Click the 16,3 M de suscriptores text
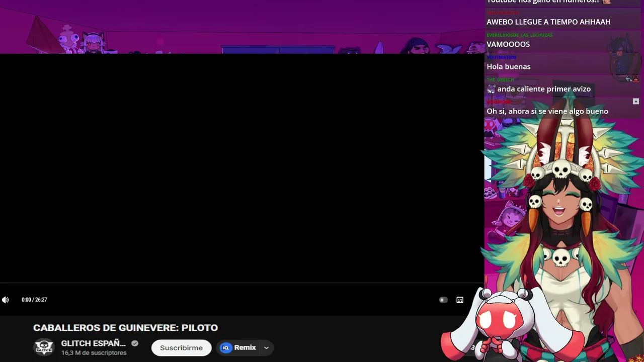 (x=94, y=353)
